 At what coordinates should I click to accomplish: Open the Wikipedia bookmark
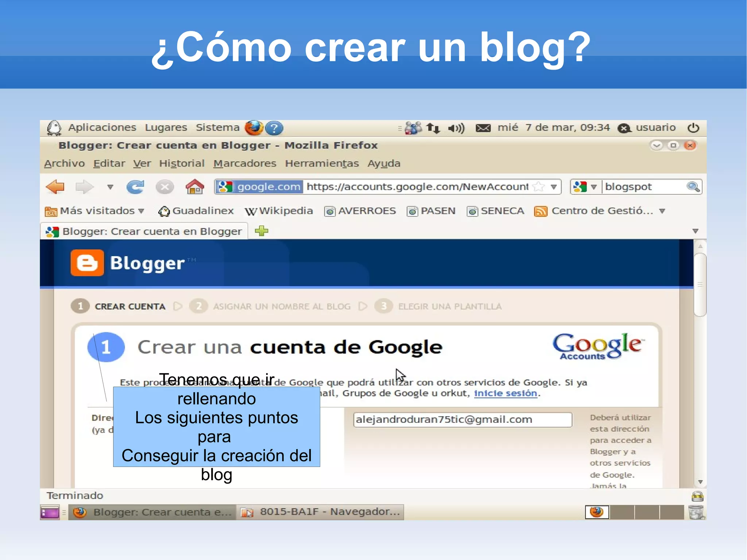(279, 211)
